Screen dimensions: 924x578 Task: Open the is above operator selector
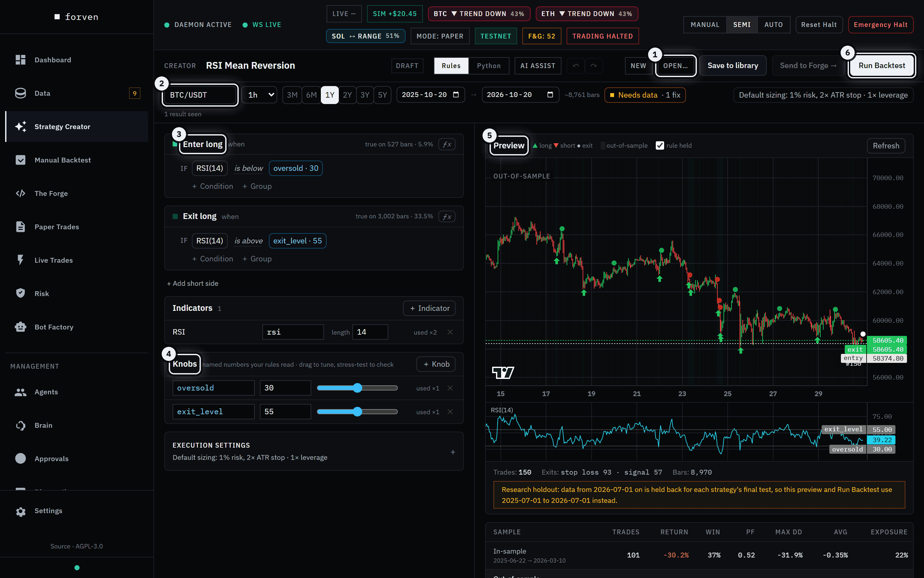click(x=249, y=241)
